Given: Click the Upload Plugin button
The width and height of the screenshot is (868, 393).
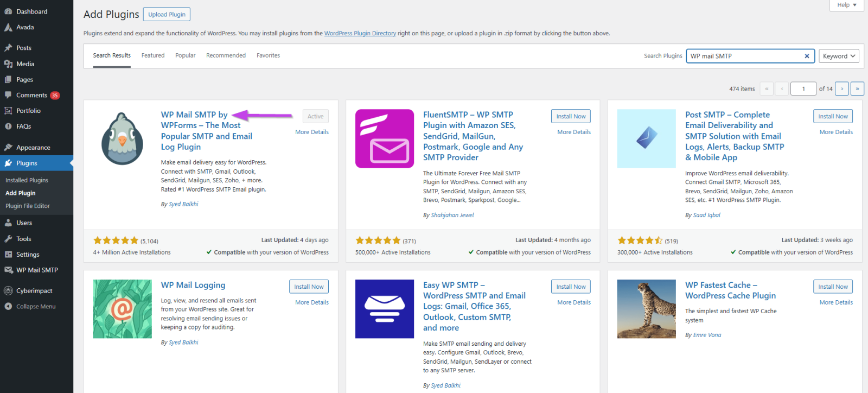Looking at the screenshot, I should coord(167,15).
